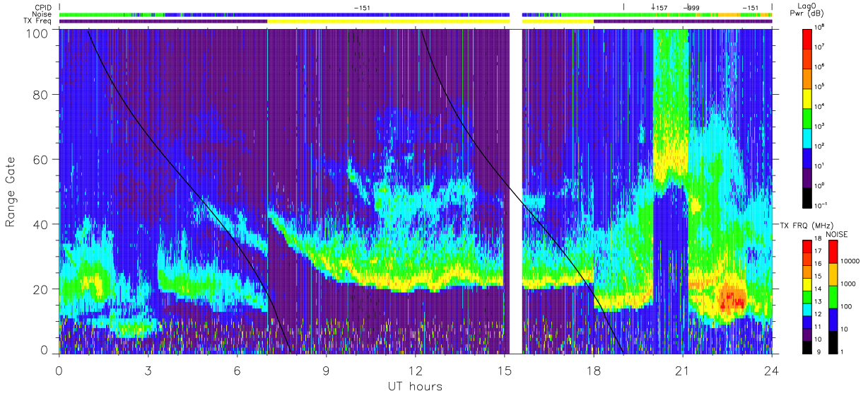Viewport: 868px width, 401px height.
Task: Click the long yellow segment of TX Freq bar
Action: point(388,21)
